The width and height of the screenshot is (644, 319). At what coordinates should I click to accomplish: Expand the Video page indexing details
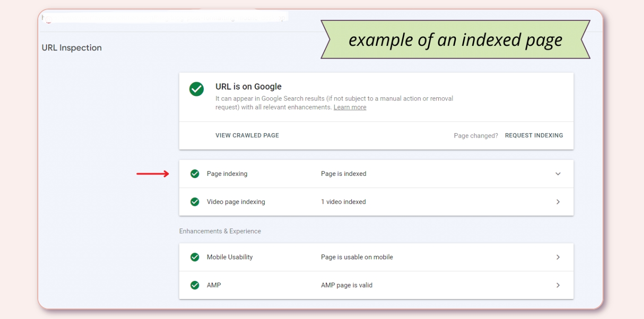tap(558, 202)
